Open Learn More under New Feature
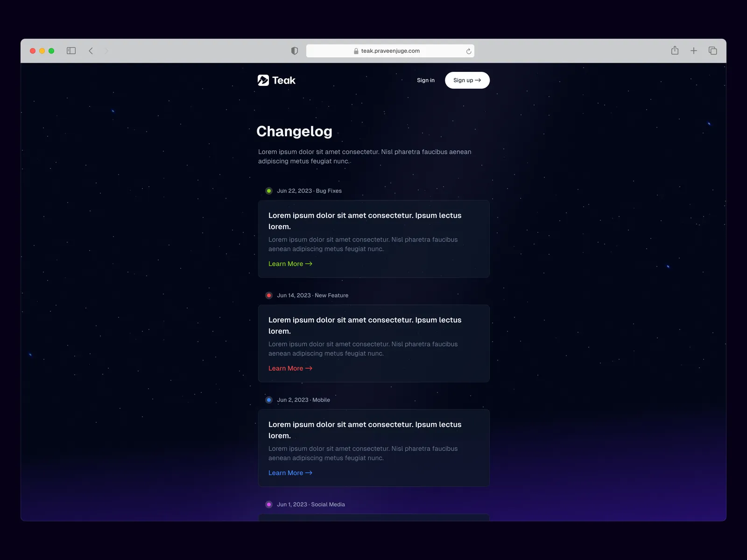 coord(290,368)
